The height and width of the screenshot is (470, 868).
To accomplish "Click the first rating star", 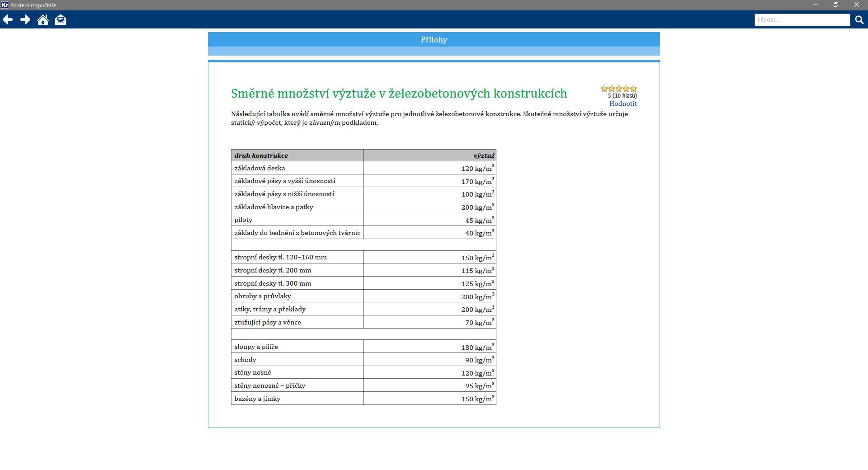I will pos(604,89).
